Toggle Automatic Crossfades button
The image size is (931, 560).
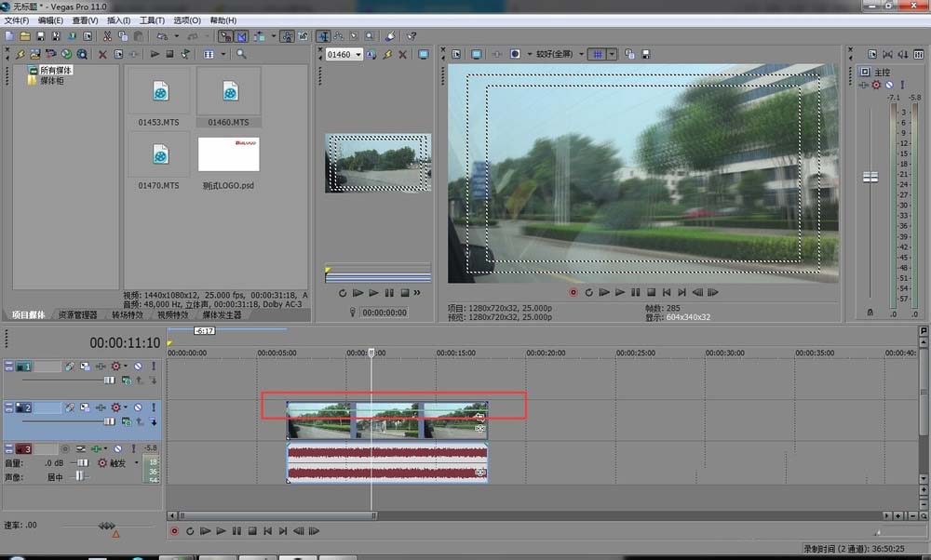pos(242,36)
